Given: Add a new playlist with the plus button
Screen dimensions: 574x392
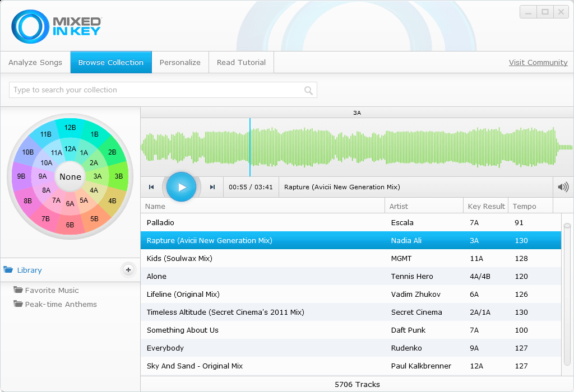Looking at the screenshot, I should (x=128, y=269).
